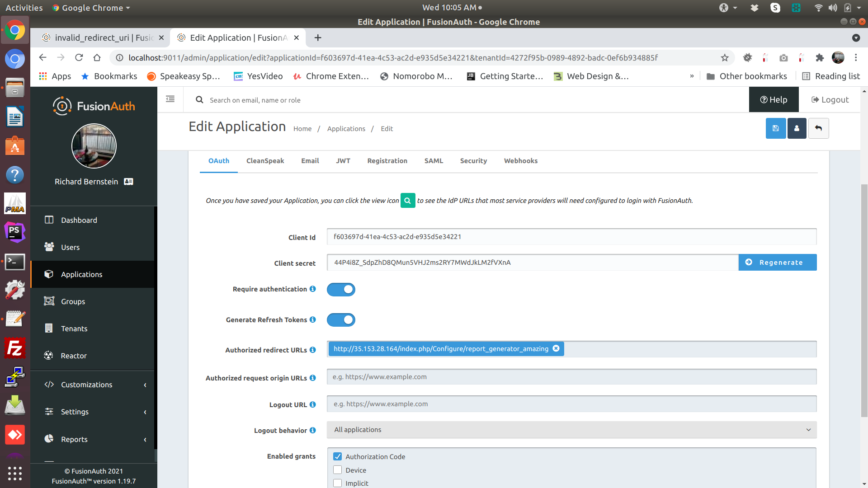The width and height of the screenshot is (868, 488).
Task: Click the Logout URL input field
Action: (571, 404)
